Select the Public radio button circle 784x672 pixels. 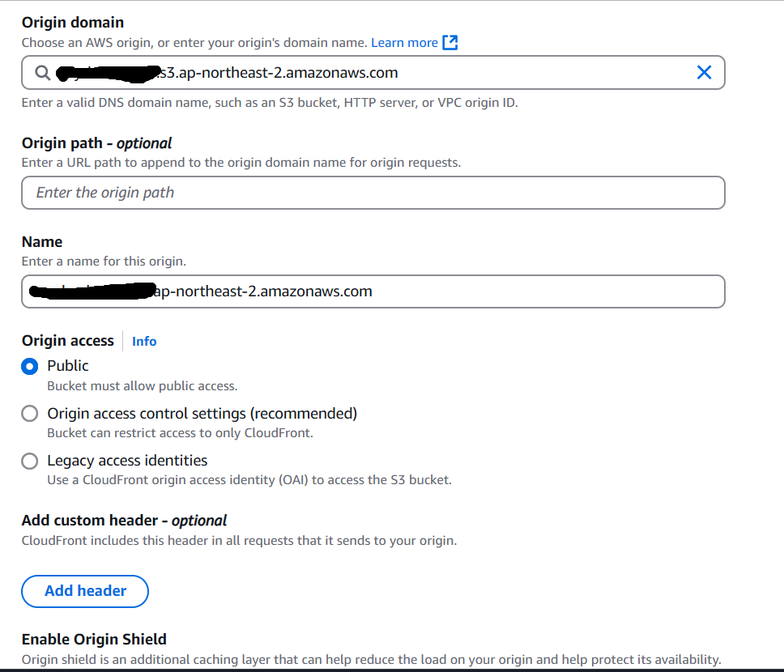[29, 366]
